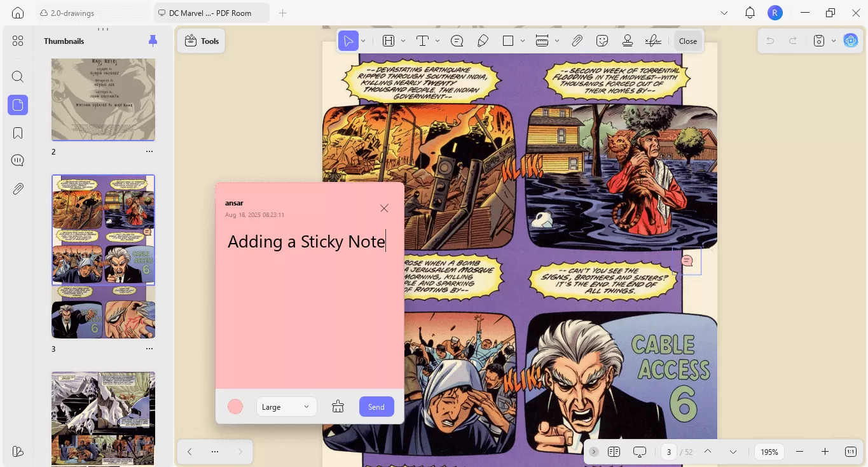
Task: Click the 195% zoom level field
Action: coord(769,452)
